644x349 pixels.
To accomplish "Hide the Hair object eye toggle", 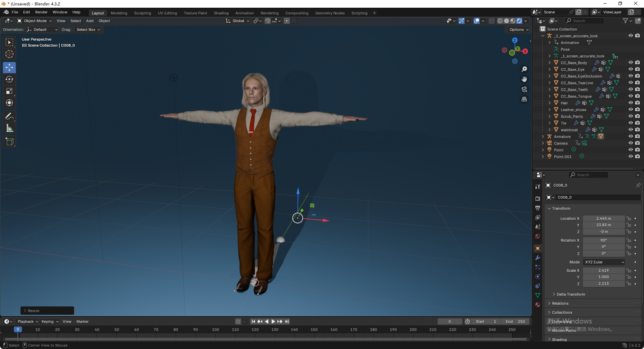I will [631, 103].
